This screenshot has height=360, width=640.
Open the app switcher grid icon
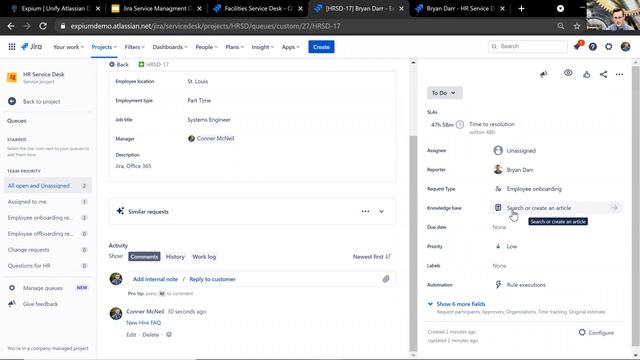12,47
